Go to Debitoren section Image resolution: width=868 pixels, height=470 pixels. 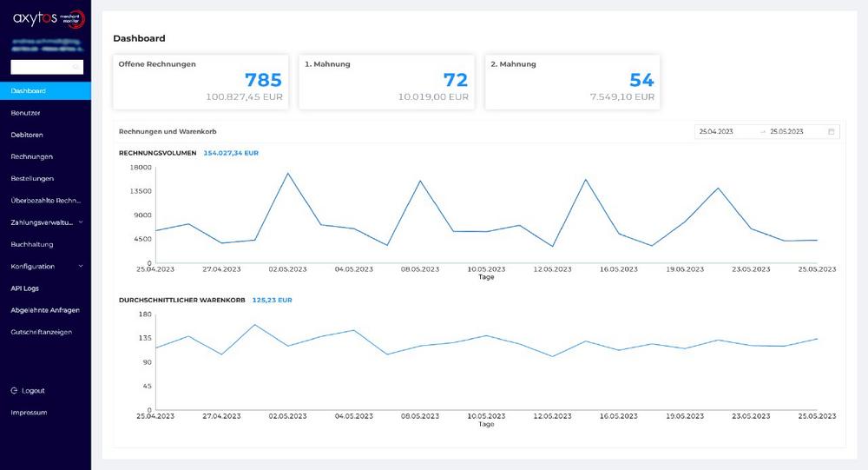pos(27,135)
